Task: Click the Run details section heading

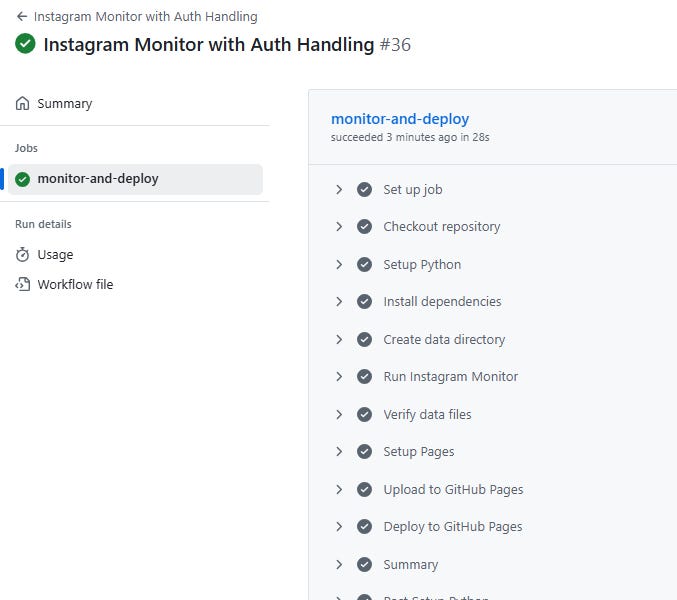Action: tap(43, 224)
